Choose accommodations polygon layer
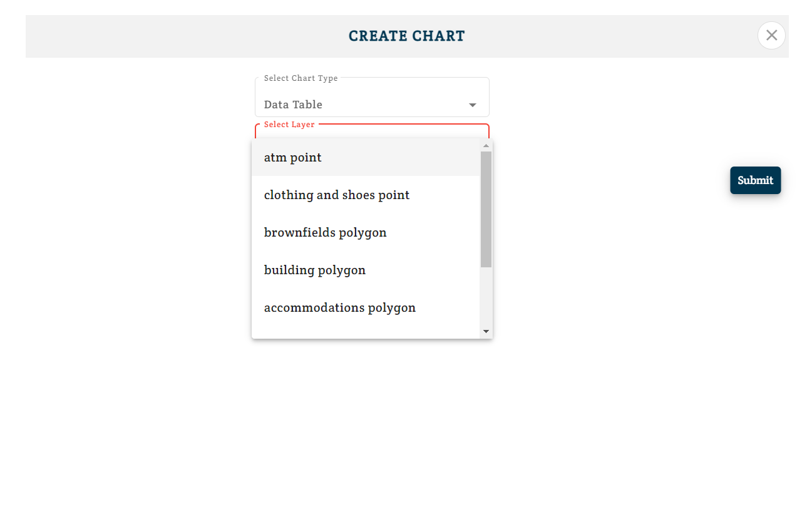812x514 pixels. tap(340, 308)
